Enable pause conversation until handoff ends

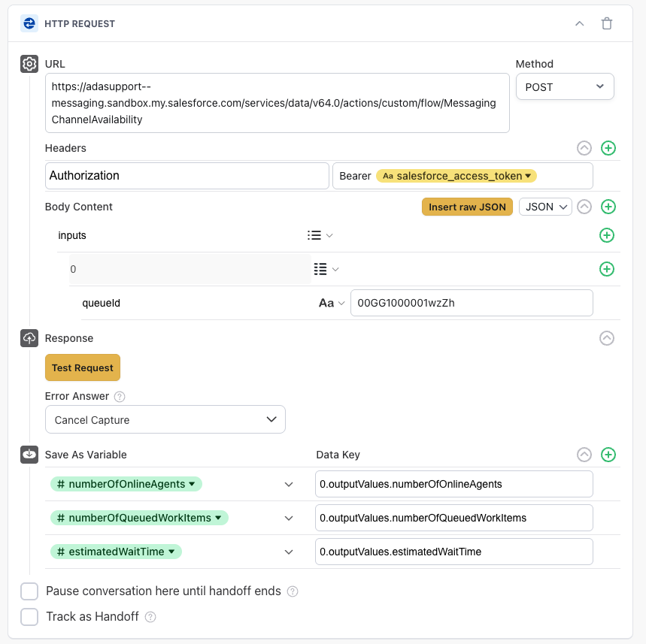point(29,591)
